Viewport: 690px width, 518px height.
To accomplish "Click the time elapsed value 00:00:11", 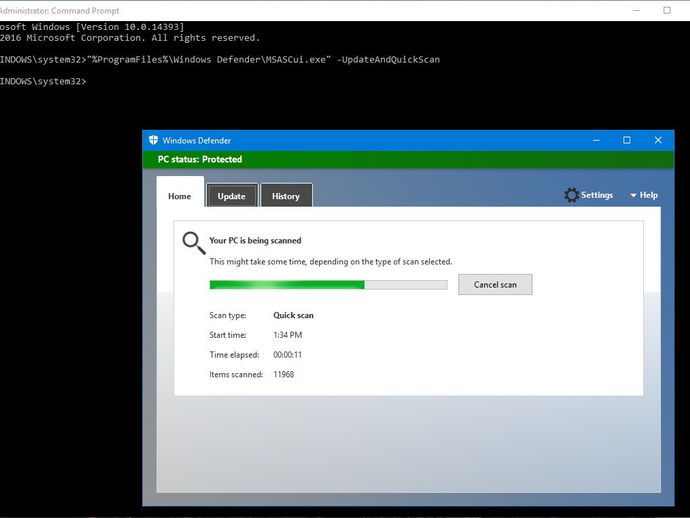I will coord(288,355).
